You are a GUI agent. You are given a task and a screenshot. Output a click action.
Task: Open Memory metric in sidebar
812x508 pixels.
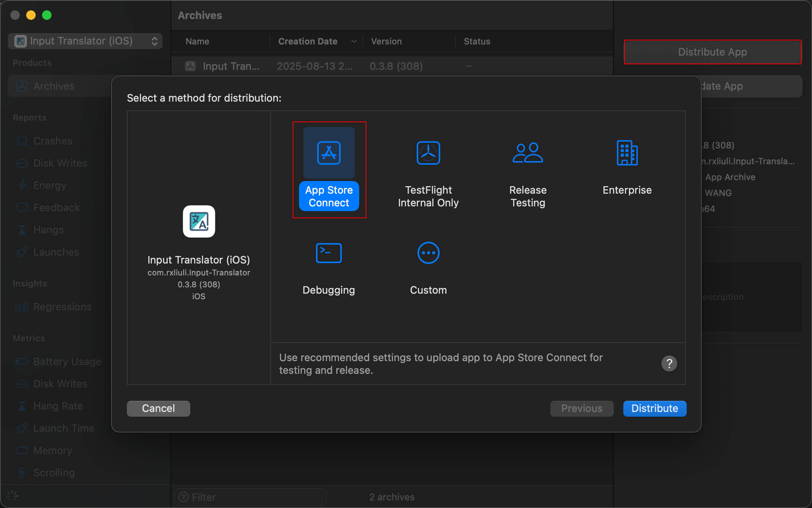point(52,450)
